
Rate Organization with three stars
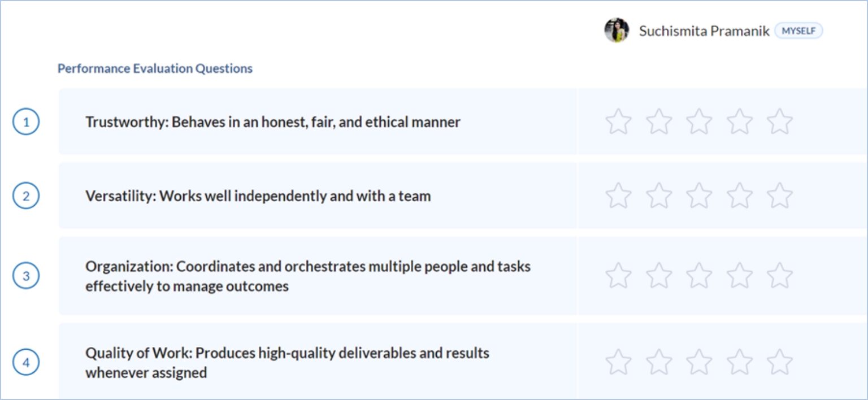click(699, 276)
